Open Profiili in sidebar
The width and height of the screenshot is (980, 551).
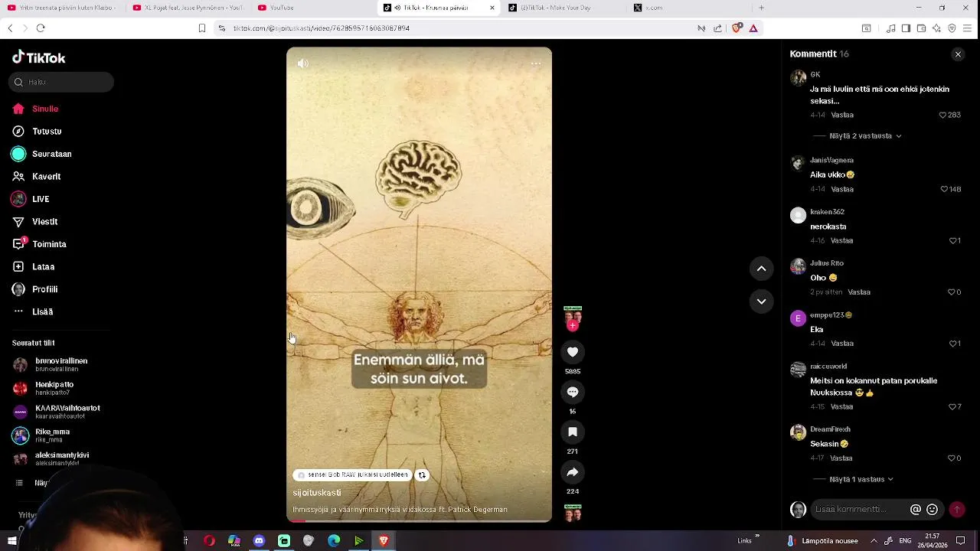[35, 289]
